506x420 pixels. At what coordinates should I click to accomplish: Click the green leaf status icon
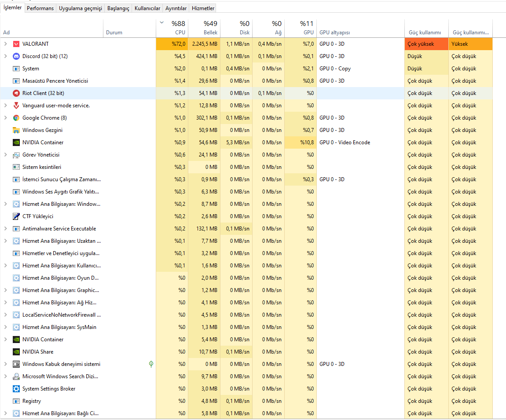[x=151, y=364]
